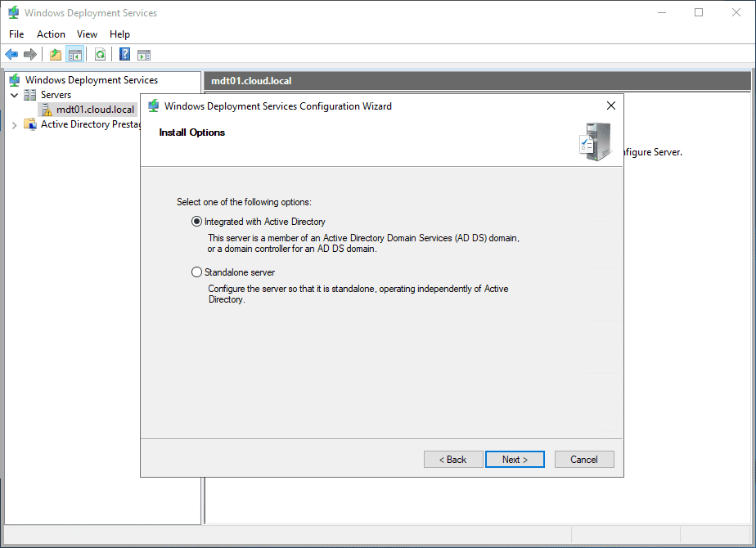Click 'Configure the server so that it is standalone' text
The width and height of the screenshot is (756, 548).
click(x=358, y=294)
